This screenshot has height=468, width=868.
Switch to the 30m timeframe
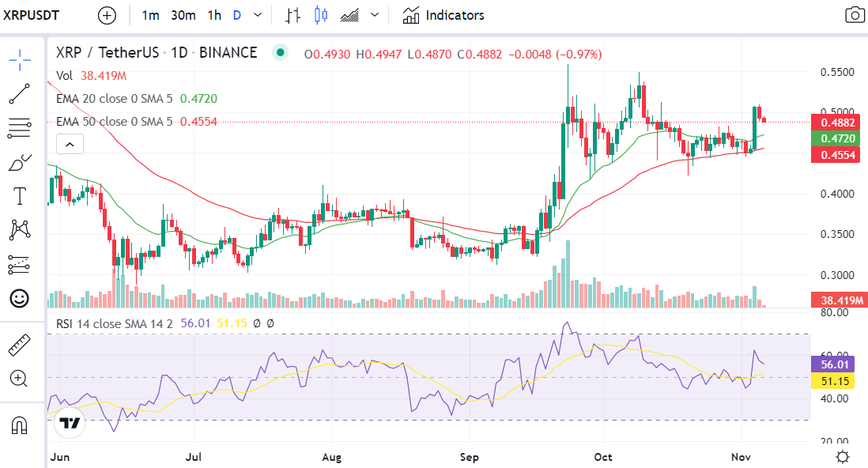183,16
